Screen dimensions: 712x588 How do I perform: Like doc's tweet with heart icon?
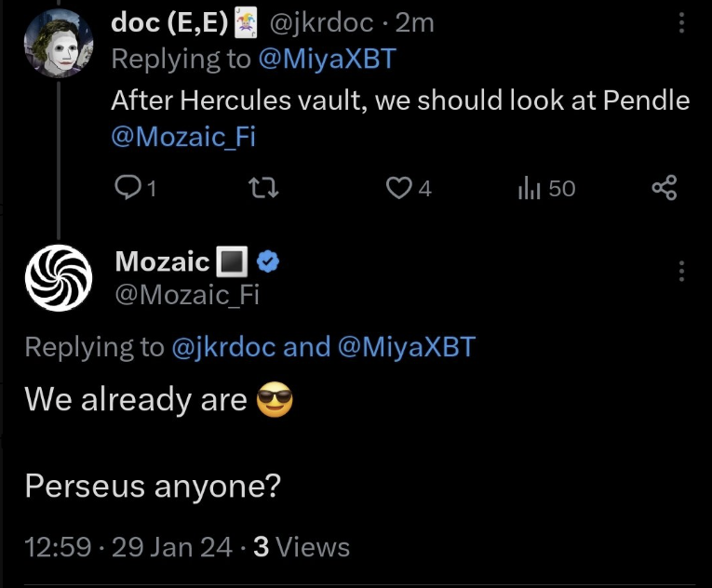[399, 189]
